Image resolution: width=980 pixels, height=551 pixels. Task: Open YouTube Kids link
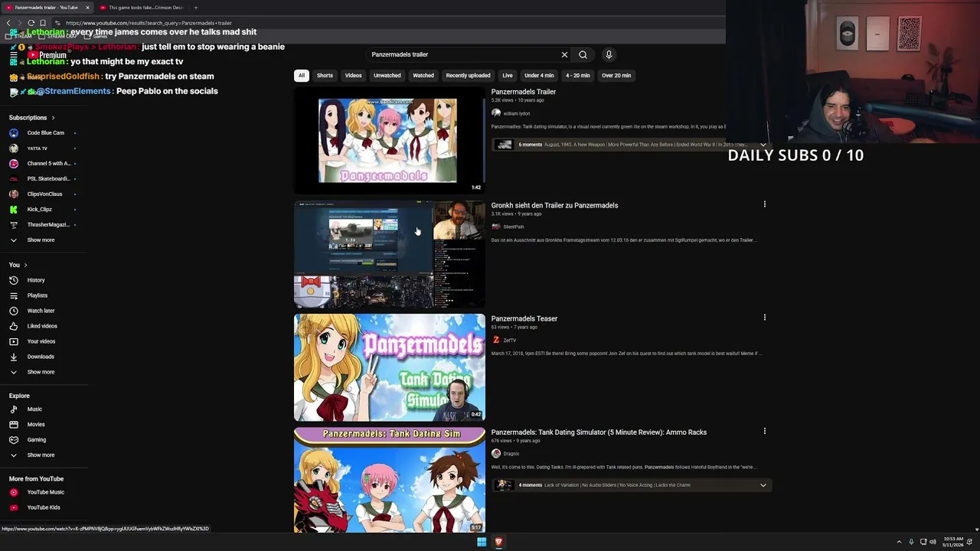[x=44, y=507]
